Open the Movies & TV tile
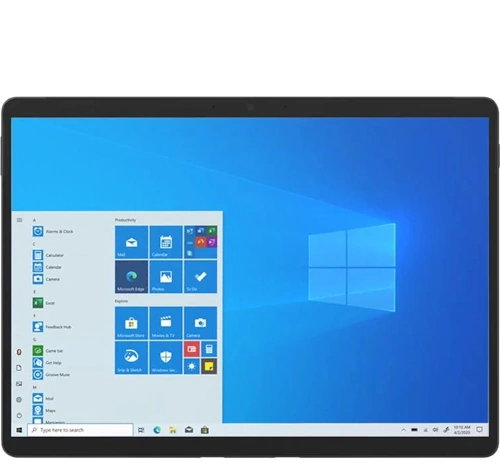This screenshot has height=470, width=500. point(166,323)
